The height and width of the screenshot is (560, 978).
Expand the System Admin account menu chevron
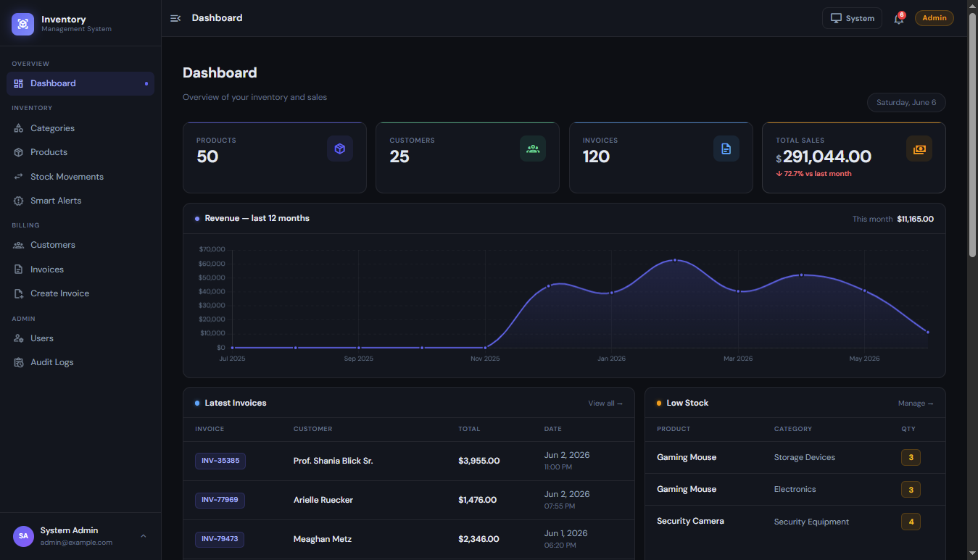[143, 536]
